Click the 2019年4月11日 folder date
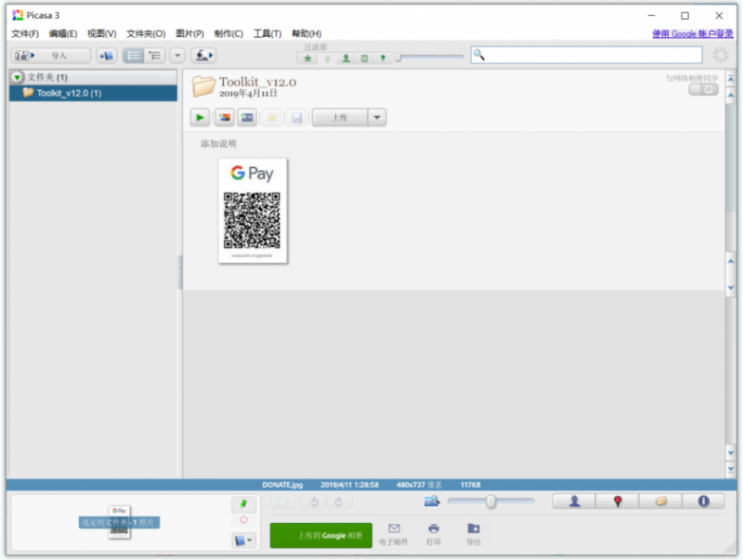Viewport: 743px width, 560px height. (x=248, y=93)
